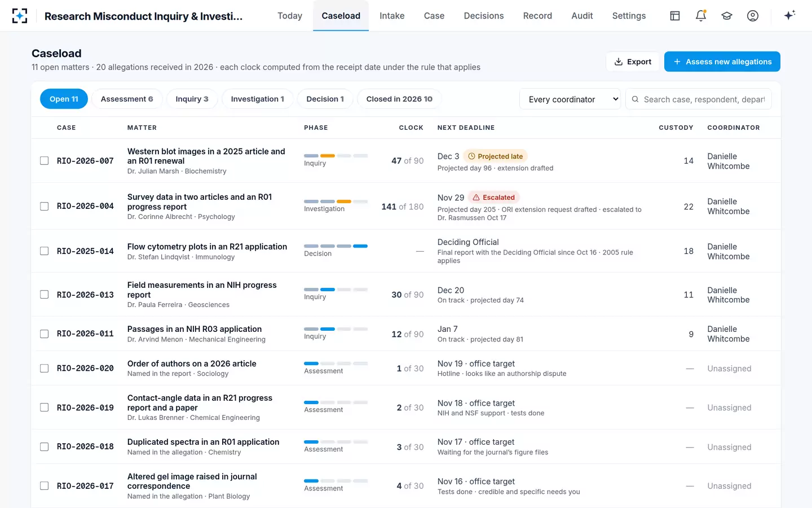The height and width of the screenshot is (508, 812).
Task: Open matter 'Duplicated spectra in an R01 application'
Action: 204,442
